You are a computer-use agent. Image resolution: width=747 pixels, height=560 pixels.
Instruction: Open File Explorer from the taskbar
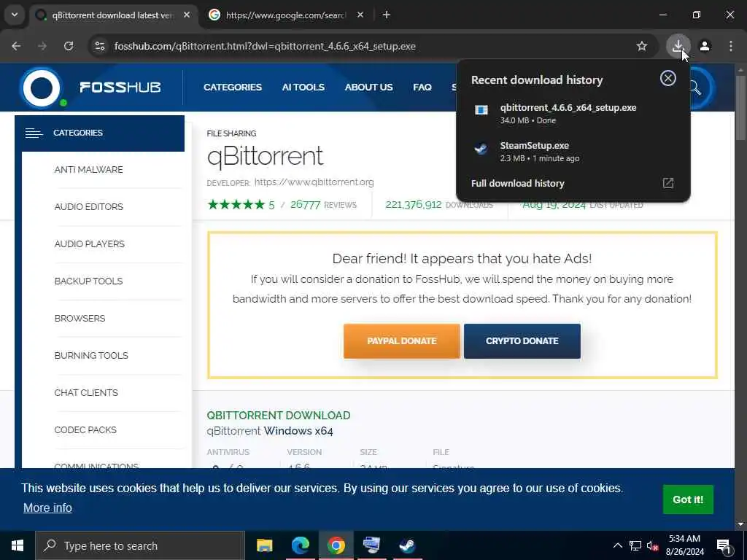point(264,545)
